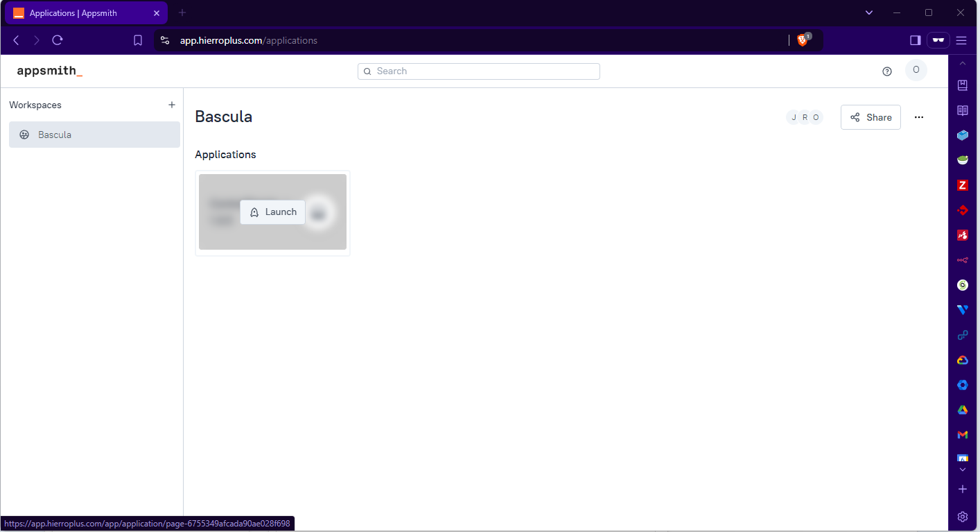The width and height of the screenshot is (980, 532).
Task: Open the Share workspace dialog
Action: pos(870,117)
